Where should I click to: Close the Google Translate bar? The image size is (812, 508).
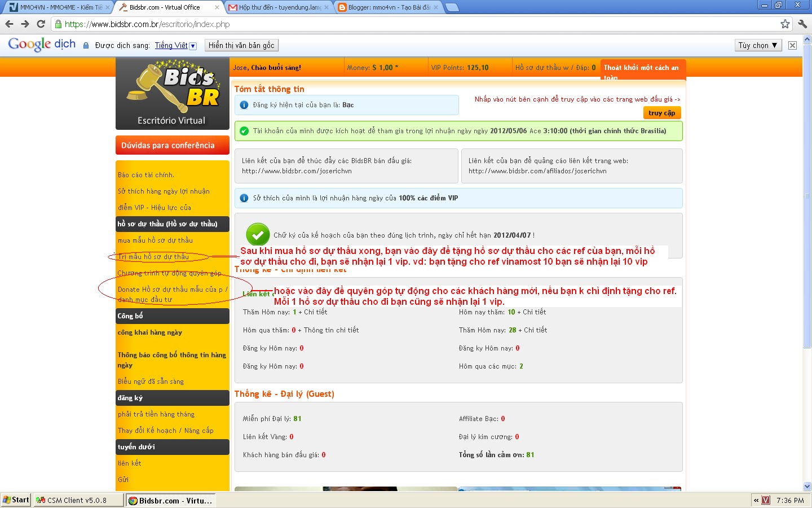pyautogui.click(x=792, y=45)
